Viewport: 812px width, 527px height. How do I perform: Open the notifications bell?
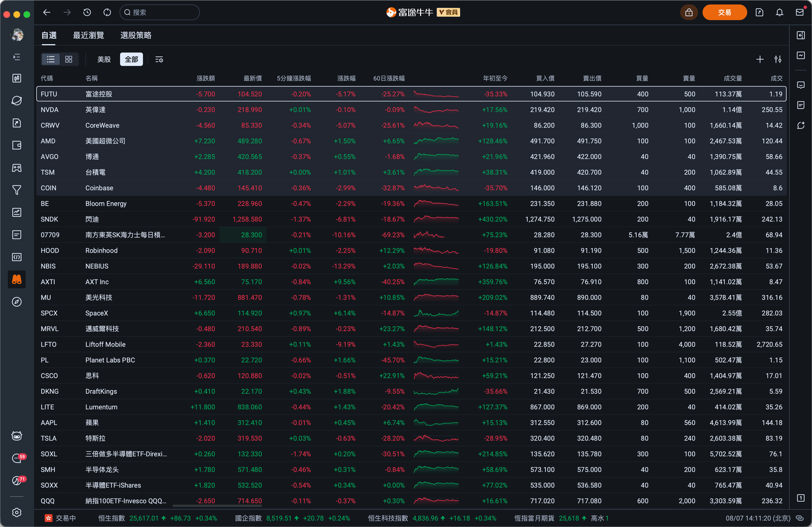pyautogui.click(x=780, y=12)
